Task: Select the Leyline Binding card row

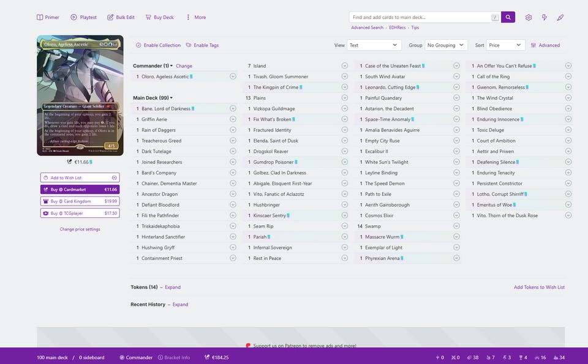Action: (409, 173)
